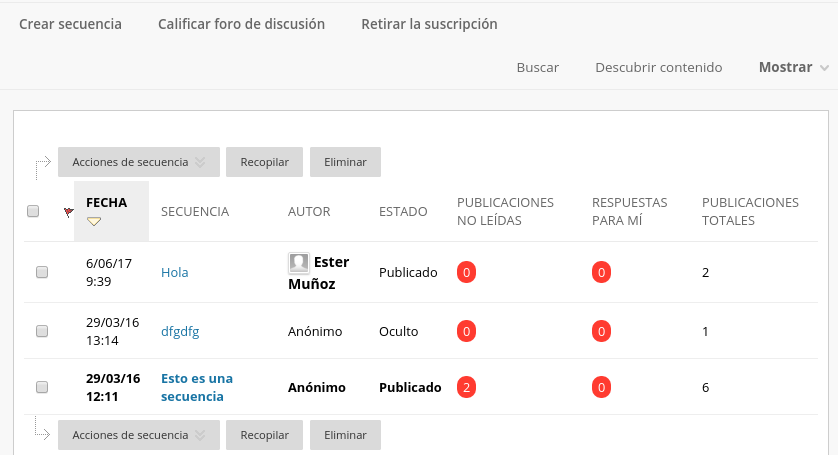
Task: Expand the top Acciones de secuencia dropdown
Action: [138, 162]
